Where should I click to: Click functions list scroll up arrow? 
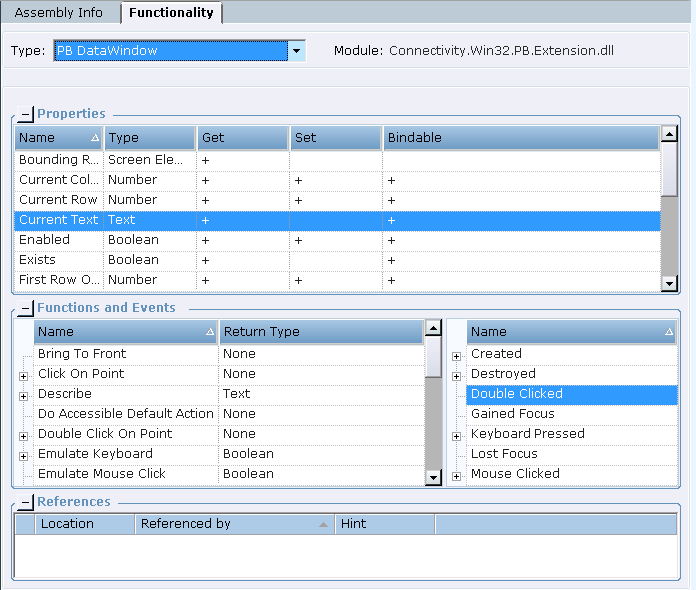433,328
